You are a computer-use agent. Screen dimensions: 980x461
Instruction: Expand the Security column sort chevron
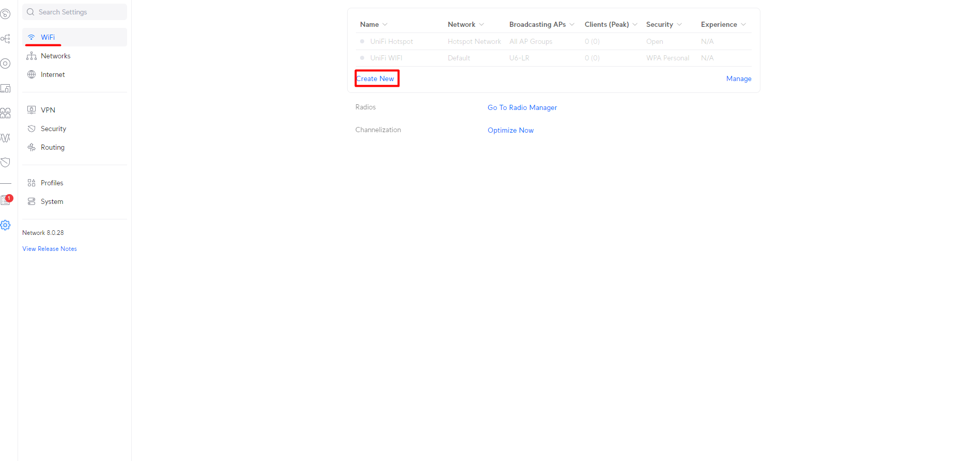tap(679, 25)
